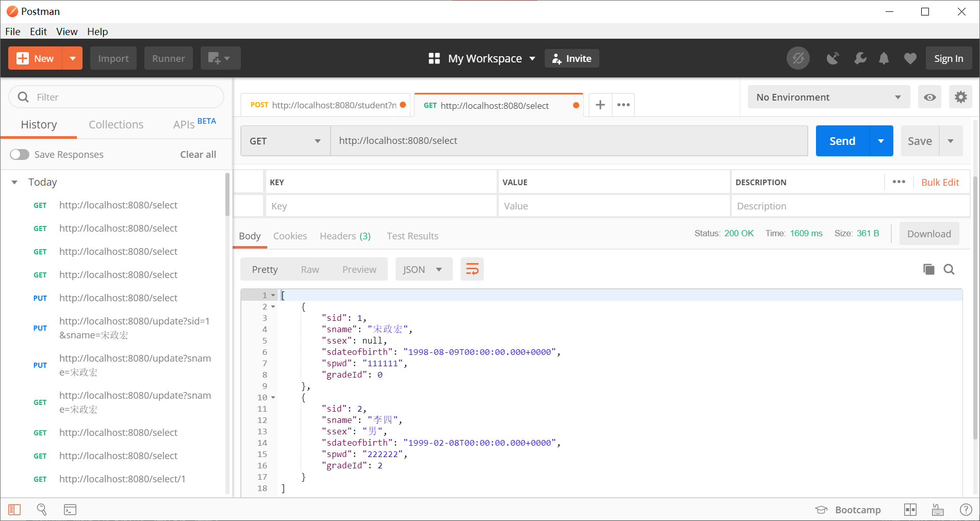This screenshot has height=521, width=980.
Task: Open the GET method dropdown
Action: (285, 141)
